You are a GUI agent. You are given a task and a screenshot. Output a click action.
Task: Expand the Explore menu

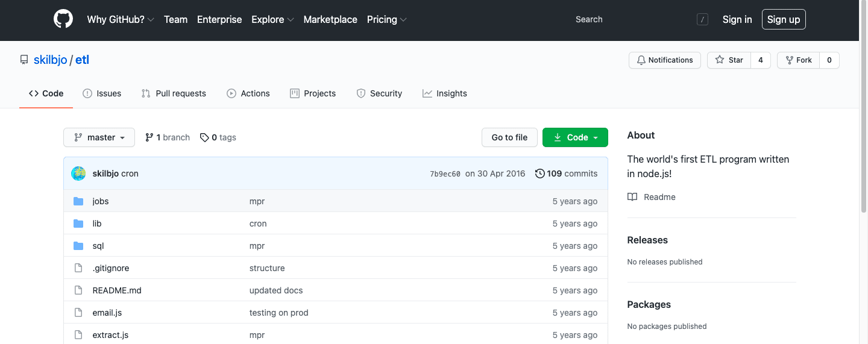point(272,19)
